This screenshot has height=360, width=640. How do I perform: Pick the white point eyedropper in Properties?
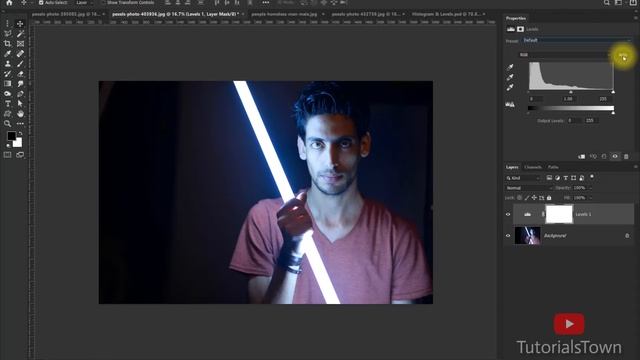[510, 87]
